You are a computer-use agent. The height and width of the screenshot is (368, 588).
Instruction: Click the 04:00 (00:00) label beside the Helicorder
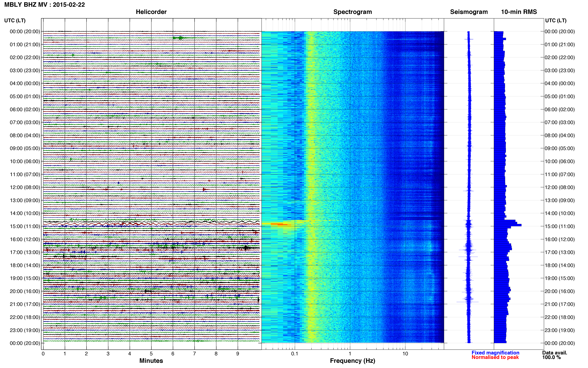pos(25,83)
